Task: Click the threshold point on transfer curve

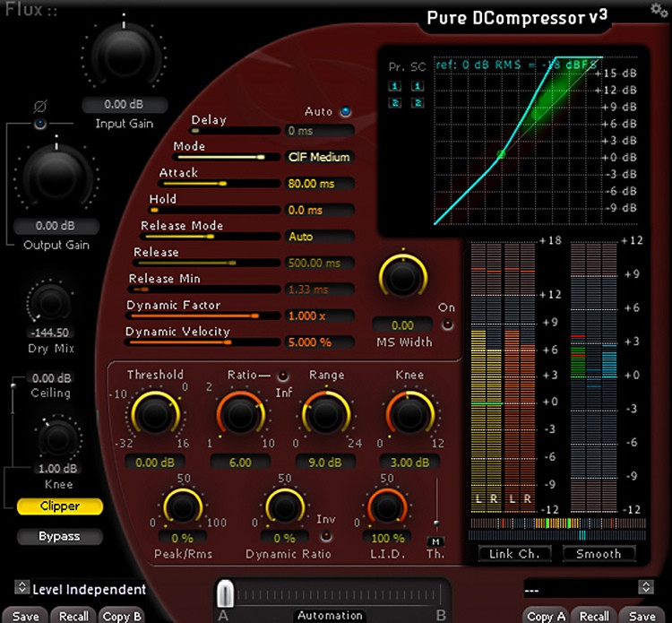Action: pyautogui.click(x=501, y=154)
